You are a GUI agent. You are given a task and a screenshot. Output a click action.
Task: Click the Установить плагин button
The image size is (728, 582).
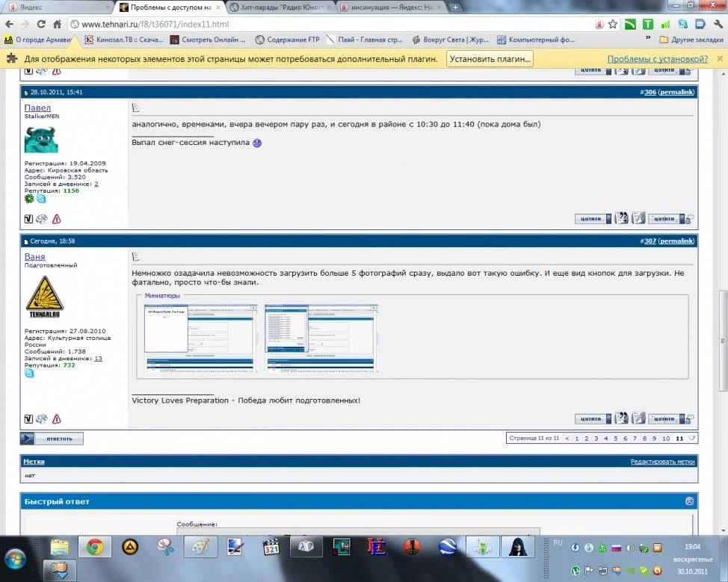coord(490,59)
